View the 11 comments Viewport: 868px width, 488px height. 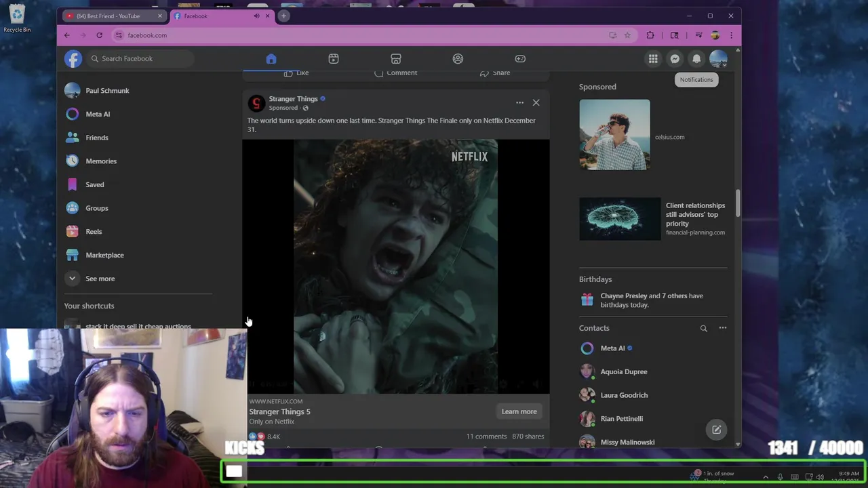pyautogui.click(x=486, y=436)
